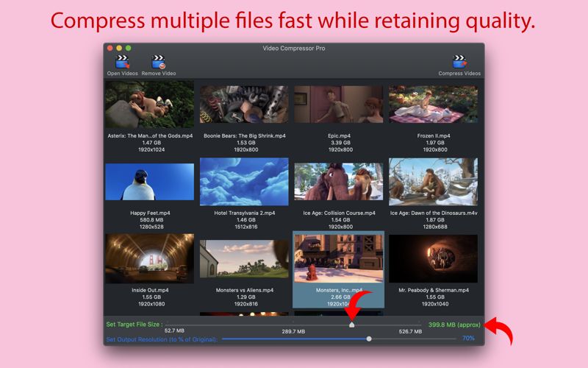This screenshot has width=588, height=368.
Task: Click the '289.7 MB' middle slider label
Action: pos(293,332)
